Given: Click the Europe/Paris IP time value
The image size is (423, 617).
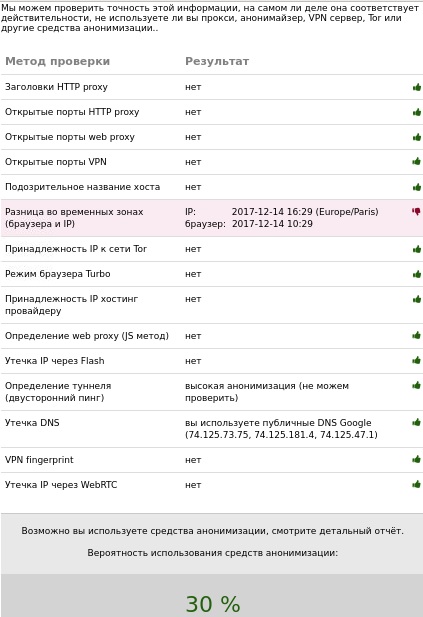Looking at the screenshot, I should pyautogui.click(x=305, y=212).
